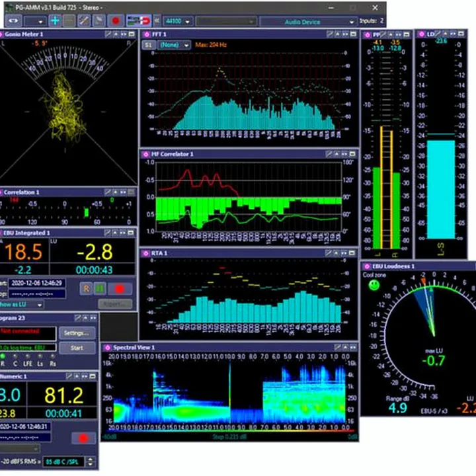This screenshot has width=476, height=476.
Task: Click the float window icon on RTA 1 header
Action: click(x=352, y=253)
